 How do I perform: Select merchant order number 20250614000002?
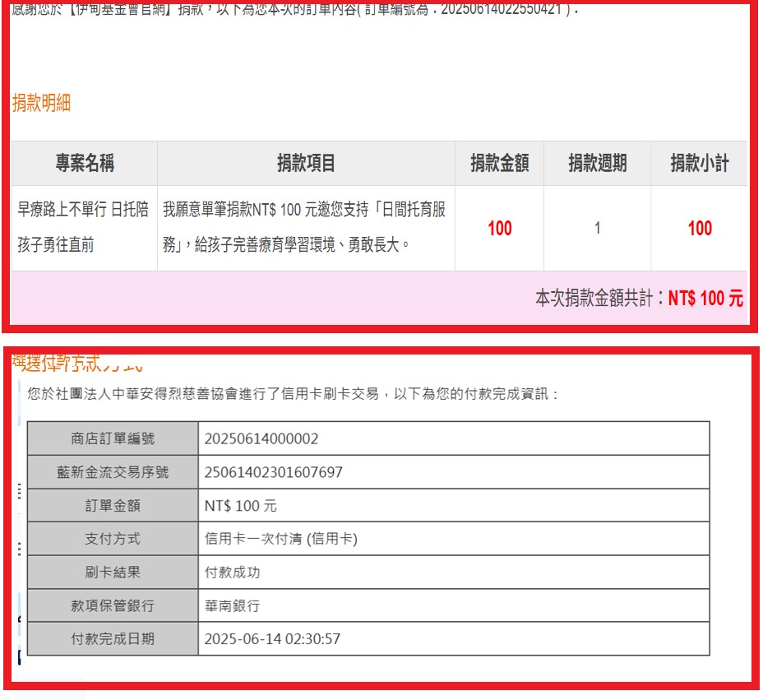click(261, 439)
